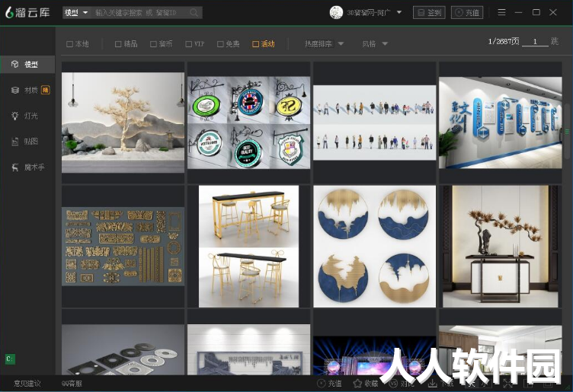Click the 材质 layers icon in sidebar
This screenshot has height=392, width=573.
pyautogui.click(x=15, y=90)
